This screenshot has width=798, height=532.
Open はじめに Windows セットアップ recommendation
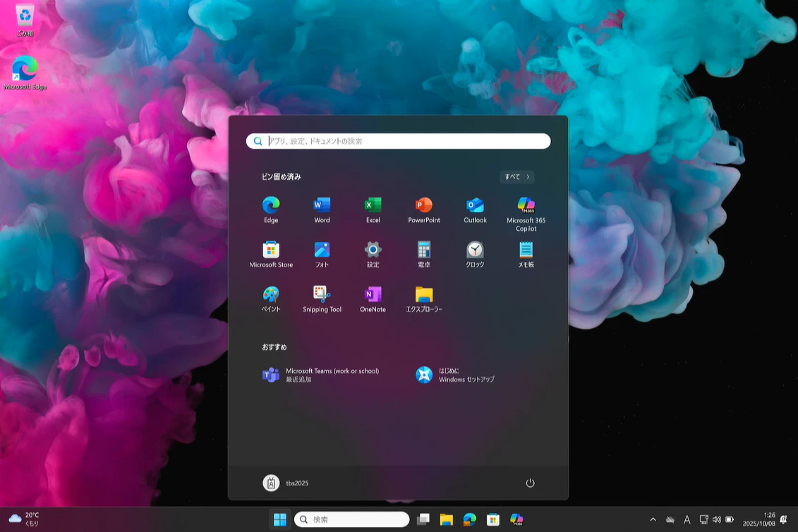pyautogui.click(x=456, y=375)
